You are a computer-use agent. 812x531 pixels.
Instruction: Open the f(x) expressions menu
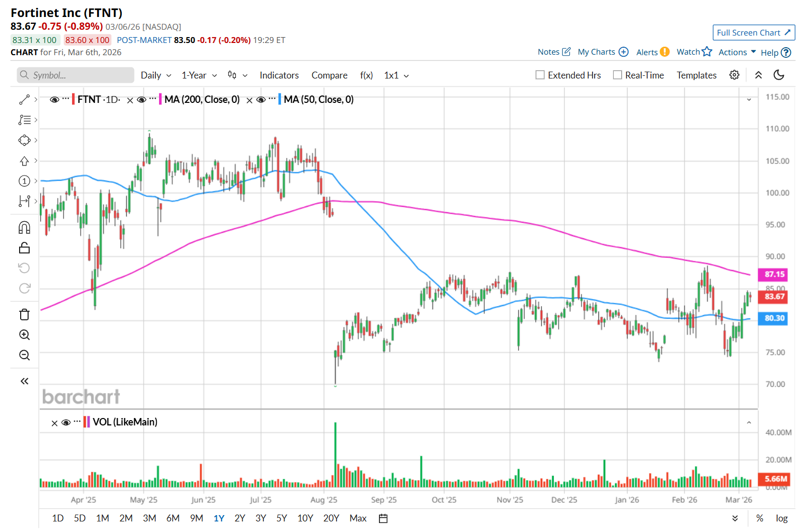coord(366,75)
